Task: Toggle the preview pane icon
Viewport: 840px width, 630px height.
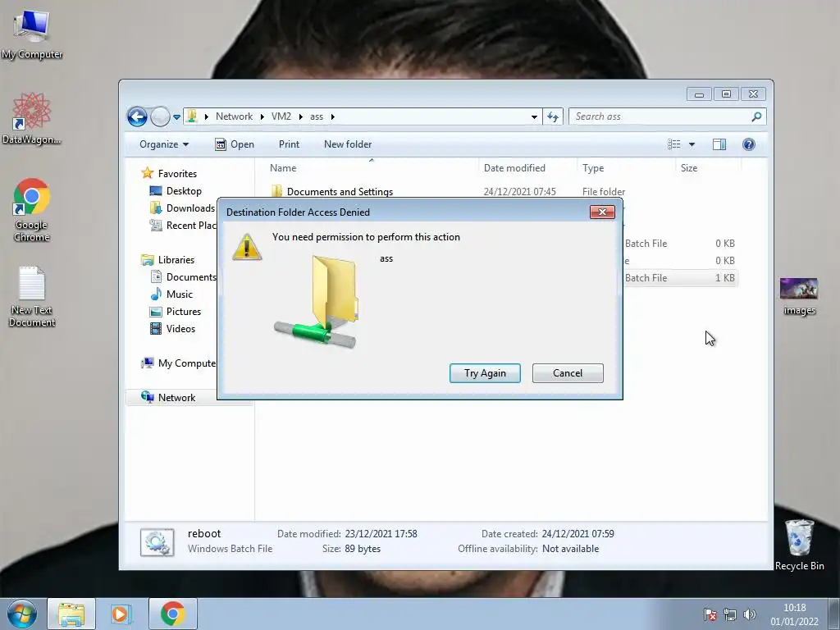Action: (719, 144)
